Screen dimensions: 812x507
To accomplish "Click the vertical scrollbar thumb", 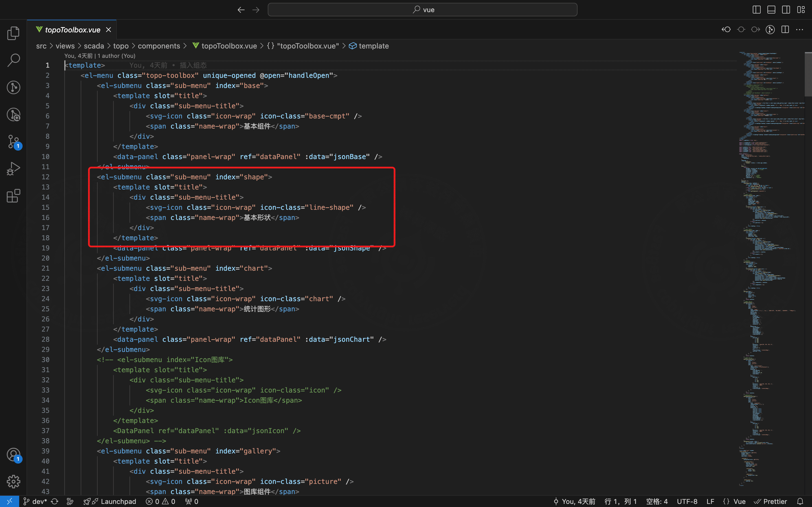I will (808, 74).
